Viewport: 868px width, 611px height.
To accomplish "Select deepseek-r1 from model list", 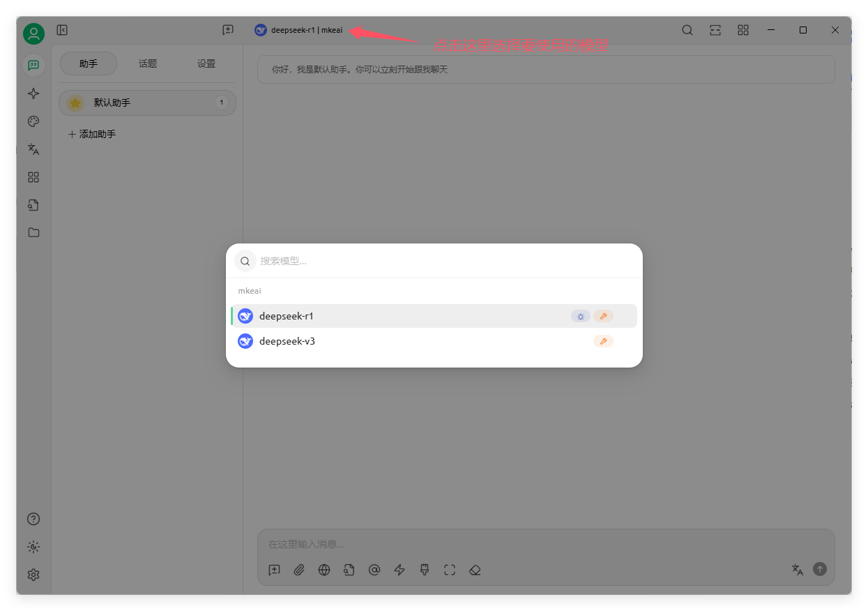I will point(434,316).
